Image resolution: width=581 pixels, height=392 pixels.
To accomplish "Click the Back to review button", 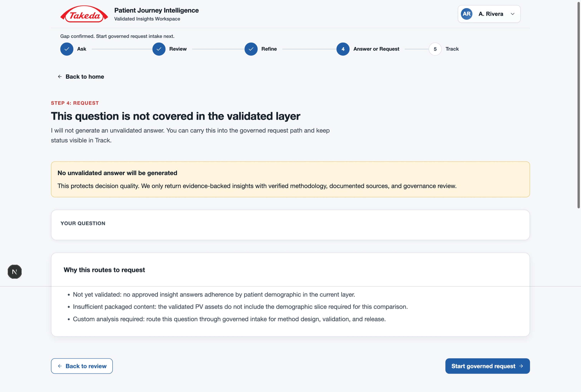I will pyautogui.click(x=82, y=366).
